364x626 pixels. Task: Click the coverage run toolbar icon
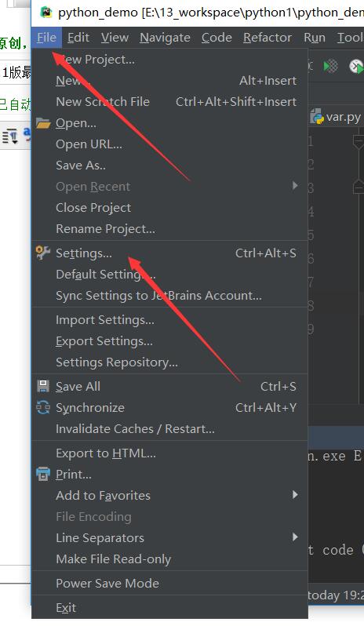pos(330,66)
